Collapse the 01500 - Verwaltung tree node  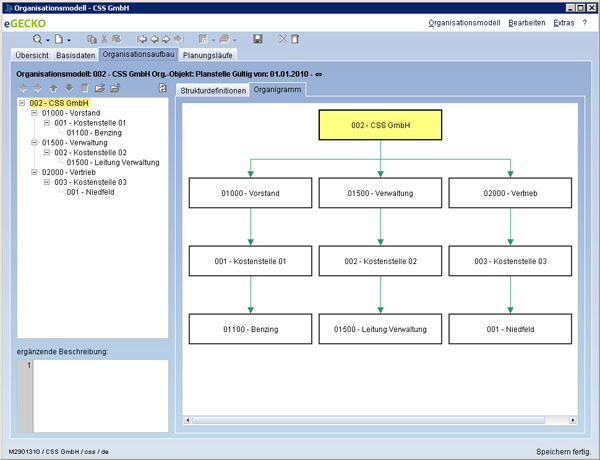(34, 142)
